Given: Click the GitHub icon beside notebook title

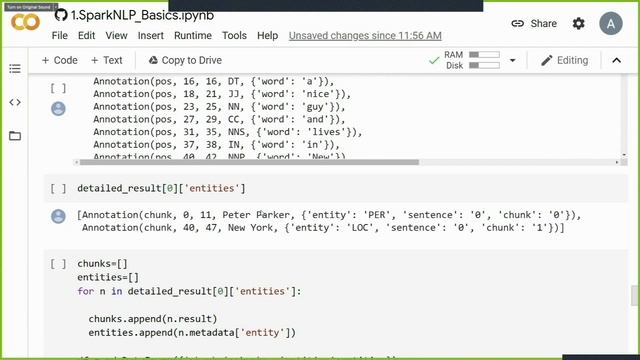Looking at the screenshot, I should pos(61,15).
